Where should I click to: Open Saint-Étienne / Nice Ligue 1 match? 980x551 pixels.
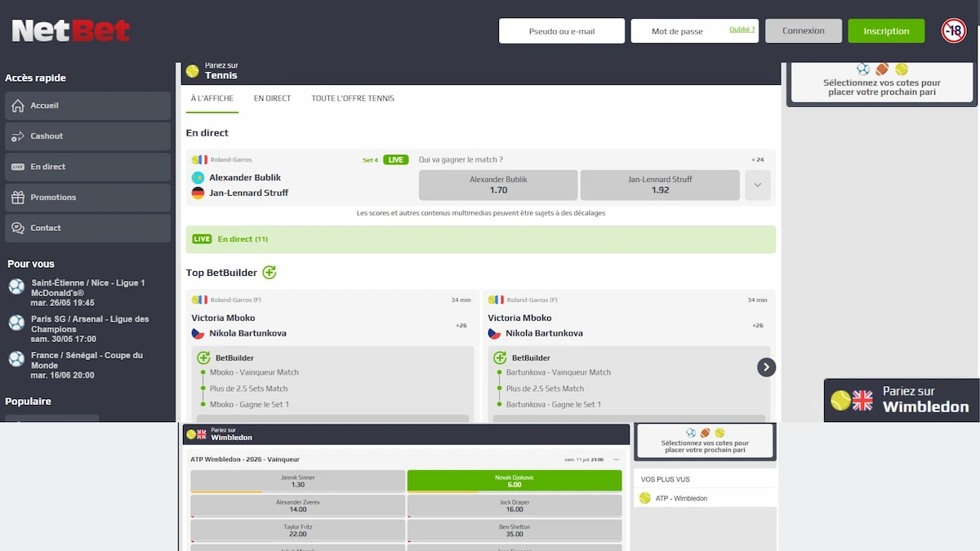pyautogui.click(x=88, y=292)
